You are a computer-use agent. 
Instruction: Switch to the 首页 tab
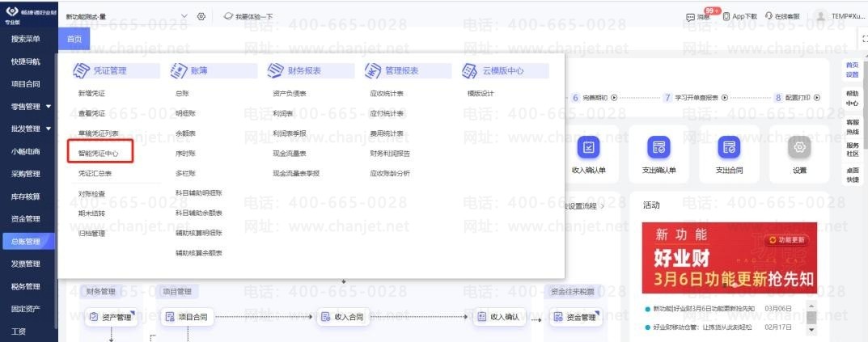[x=74, y=39]
